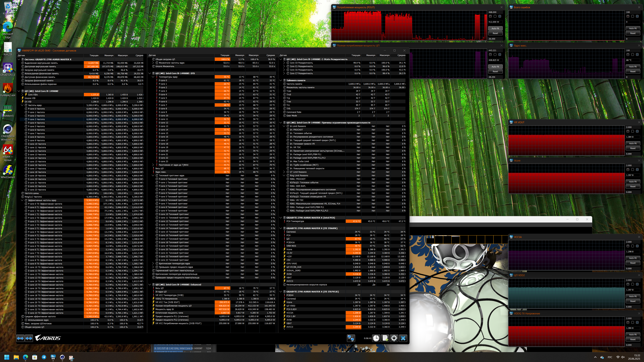Collapse Температуры ядер temperature group
The image size is (644, 362).
(153, 77)
